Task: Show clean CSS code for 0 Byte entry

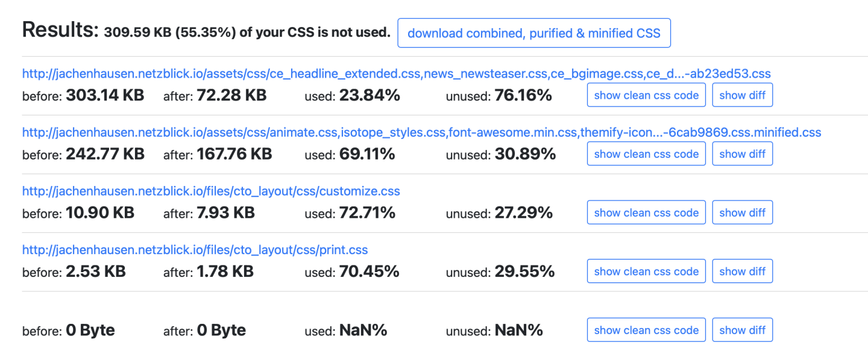Action: tap(646, 330)
